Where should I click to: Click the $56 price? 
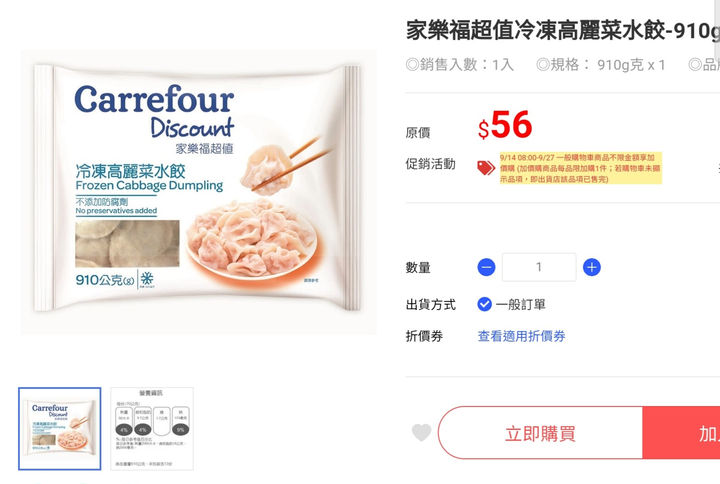(x=505, y=125)
